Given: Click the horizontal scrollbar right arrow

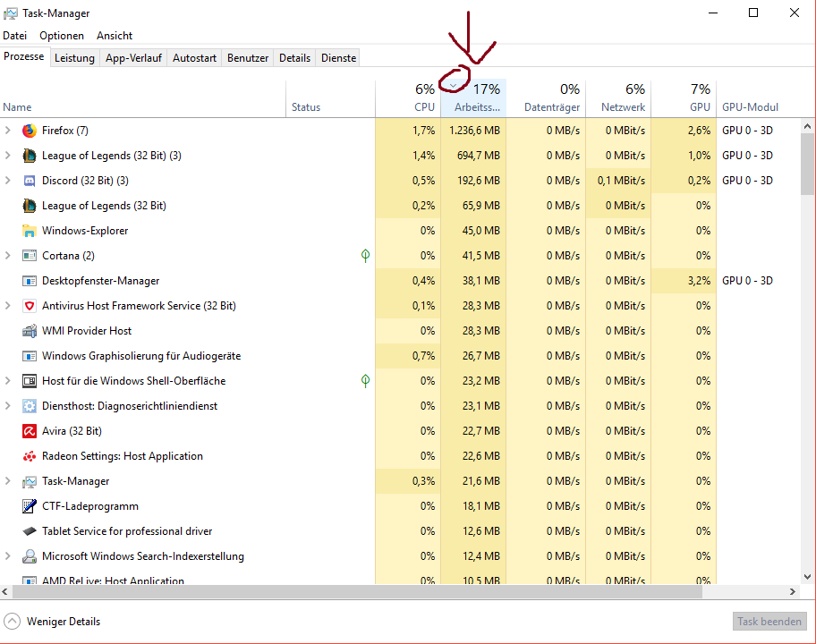Looking at the screenshot, I should (x=793, y=591).
